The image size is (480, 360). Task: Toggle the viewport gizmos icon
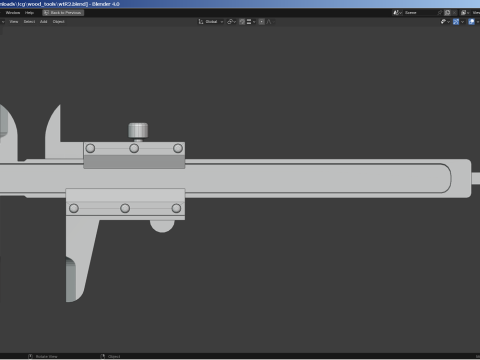456,22
